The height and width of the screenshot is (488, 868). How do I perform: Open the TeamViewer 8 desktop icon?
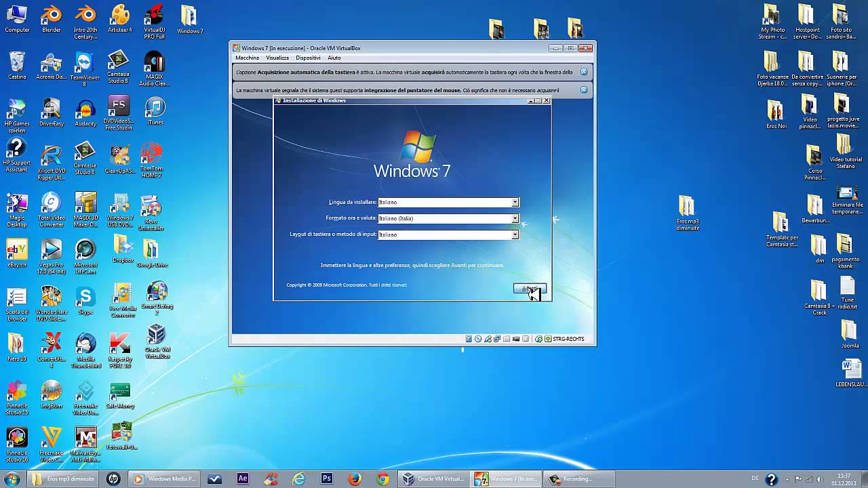point(85,70)
